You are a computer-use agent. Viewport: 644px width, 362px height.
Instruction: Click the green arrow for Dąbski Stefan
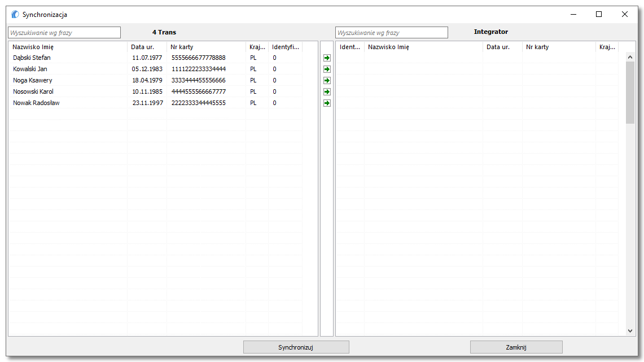[327, 58]
